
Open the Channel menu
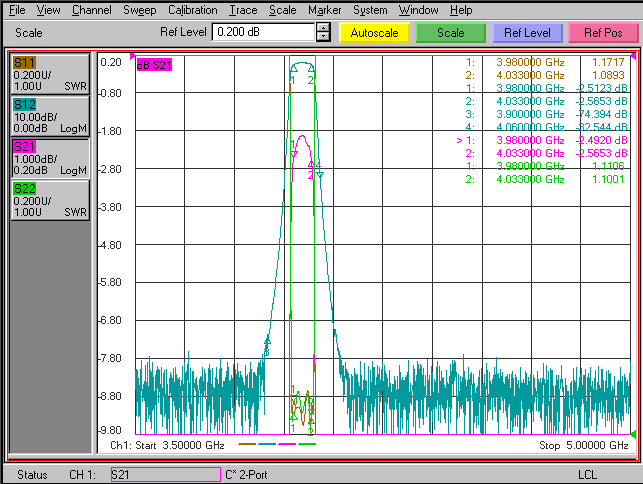(x=91, y=10)
